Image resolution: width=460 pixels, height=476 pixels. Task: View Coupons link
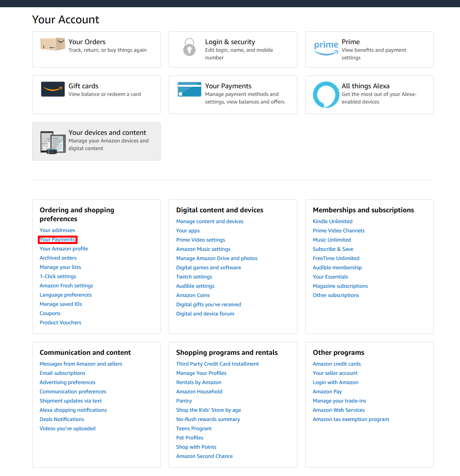point(50,313)
